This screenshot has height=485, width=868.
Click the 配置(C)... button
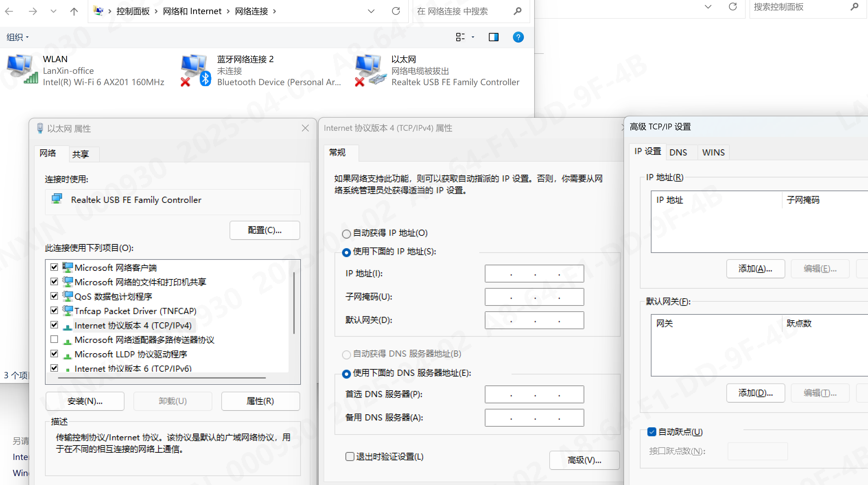coord(265,230)
